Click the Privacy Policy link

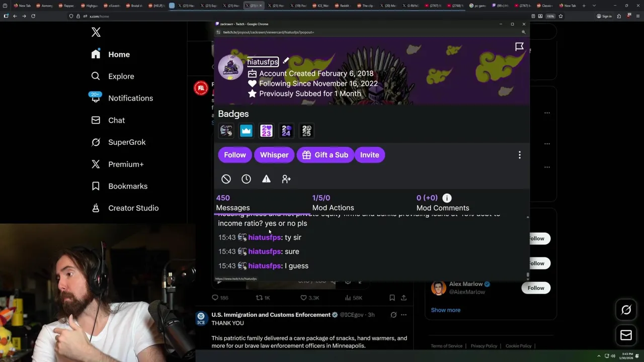(484, 346)
